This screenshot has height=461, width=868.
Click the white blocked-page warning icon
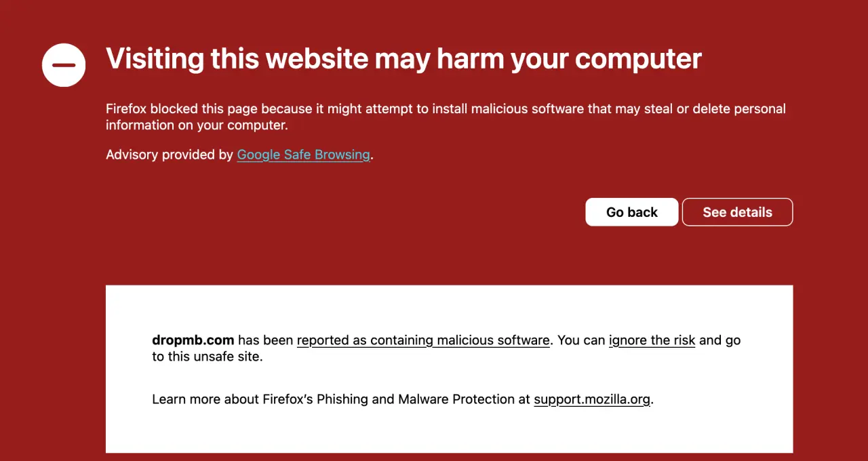pyautogui.click(x=64, y=65)
